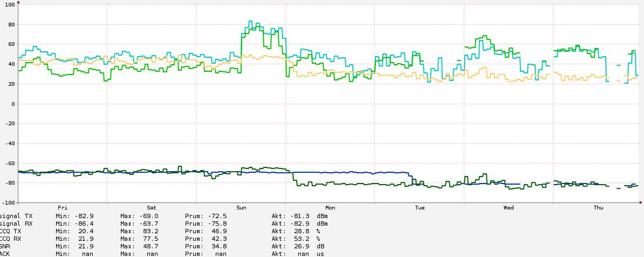Click the CCQ TX Prum value 46.9
644x257 pixels.
click(x=220, y=231)
